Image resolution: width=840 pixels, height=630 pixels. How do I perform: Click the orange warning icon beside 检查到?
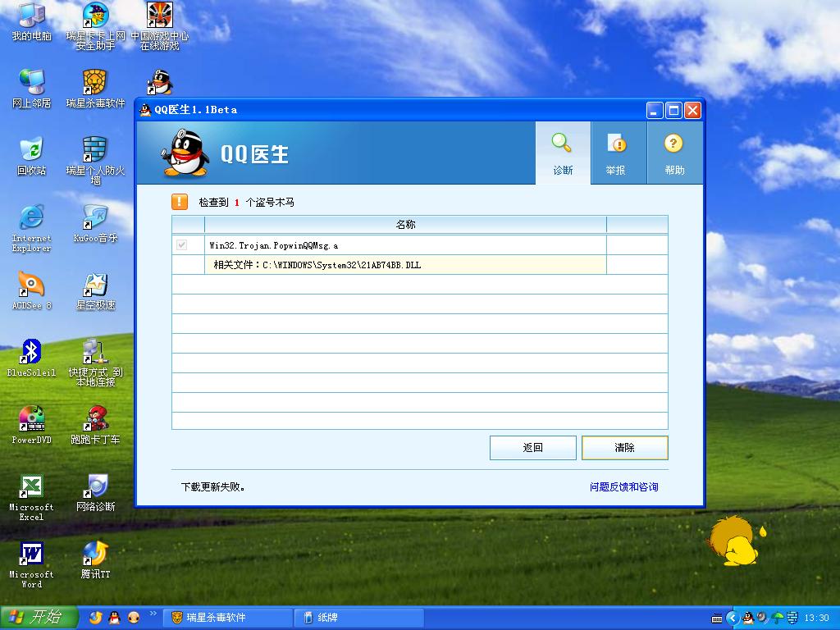pos(180,202)
